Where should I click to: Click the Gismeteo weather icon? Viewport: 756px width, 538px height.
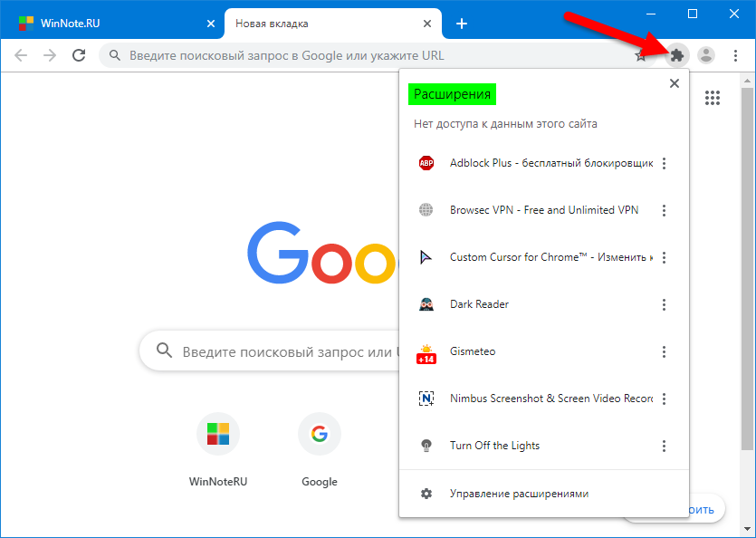[x=426, y=354]
